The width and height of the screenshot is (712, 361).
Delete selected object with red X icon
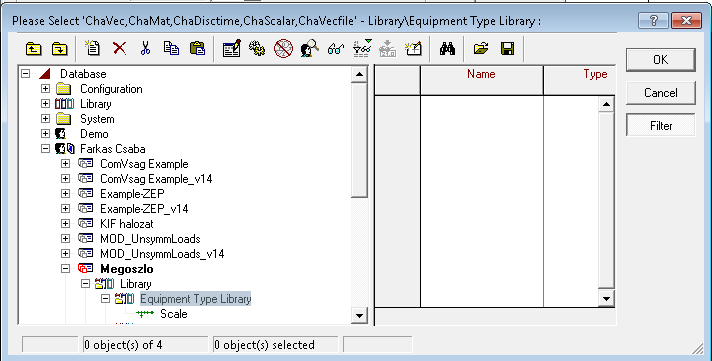119,48
